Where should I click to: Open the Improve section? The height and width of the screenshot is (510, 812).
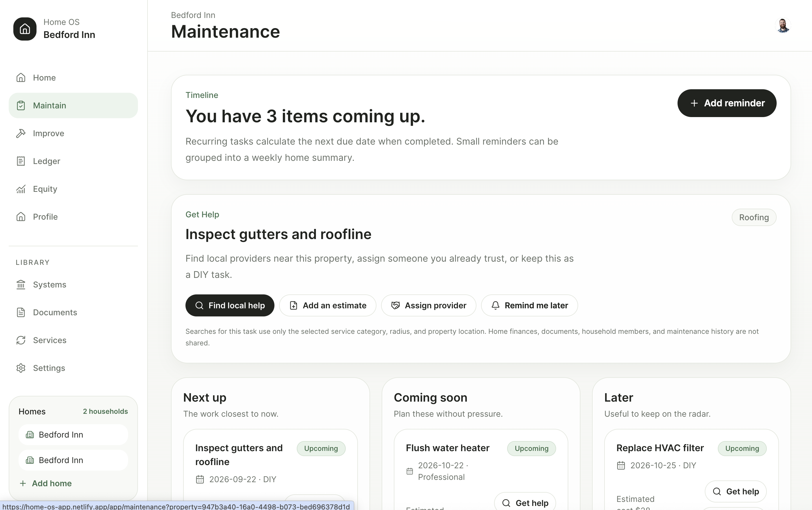pos(73,133)
